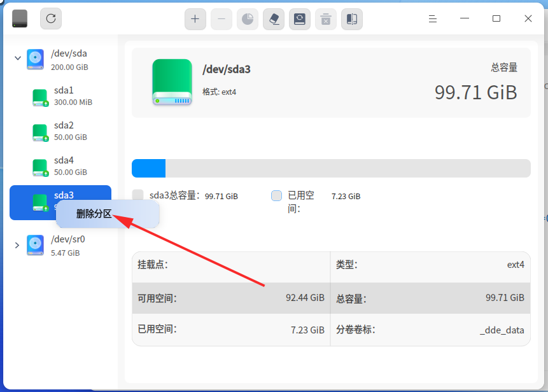
Task: Click the mount partition toolbar icon
Action: (x=300, y=19)
